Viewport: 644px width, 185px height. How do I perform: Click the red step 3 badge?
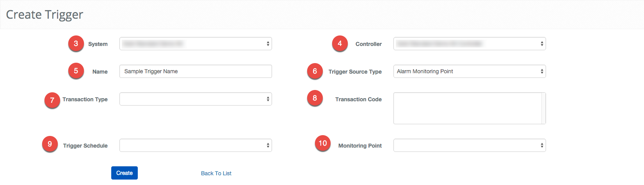coord(76,44)
